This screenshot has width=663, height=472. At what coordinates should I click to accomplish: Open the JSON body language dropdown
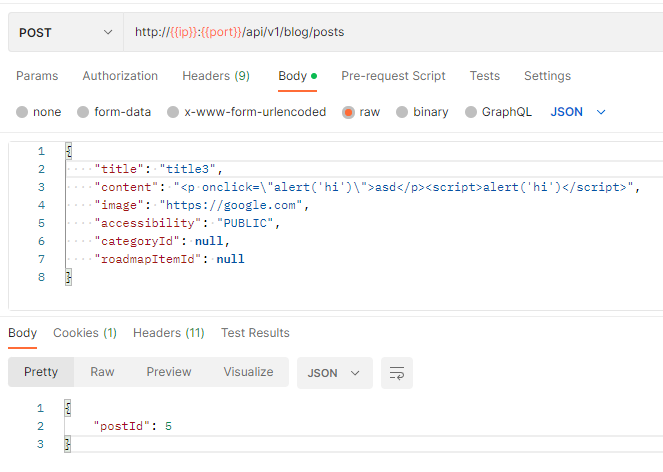[578, 112]
